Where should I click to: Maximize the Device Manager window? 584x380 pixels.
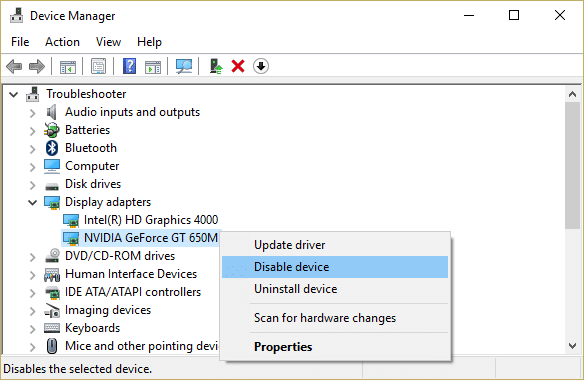click(x=514, y=15)
